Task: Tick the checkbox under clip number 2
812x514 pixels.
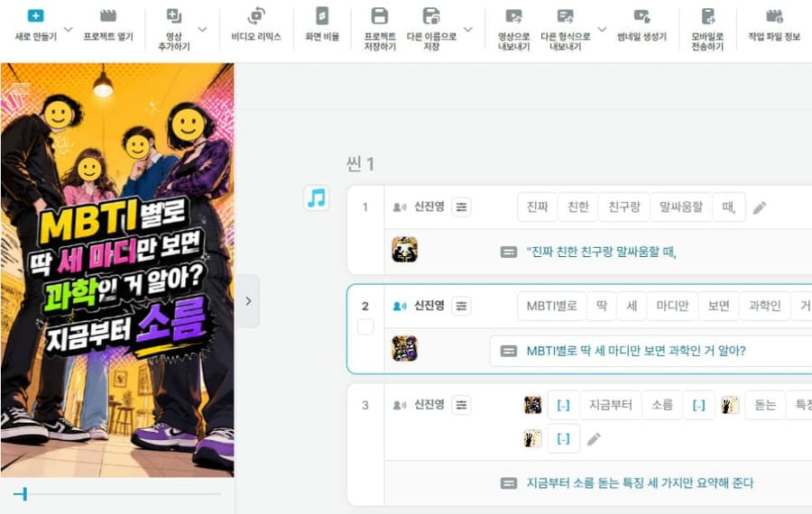Action: pyautogui.click(x=365, y=326)
